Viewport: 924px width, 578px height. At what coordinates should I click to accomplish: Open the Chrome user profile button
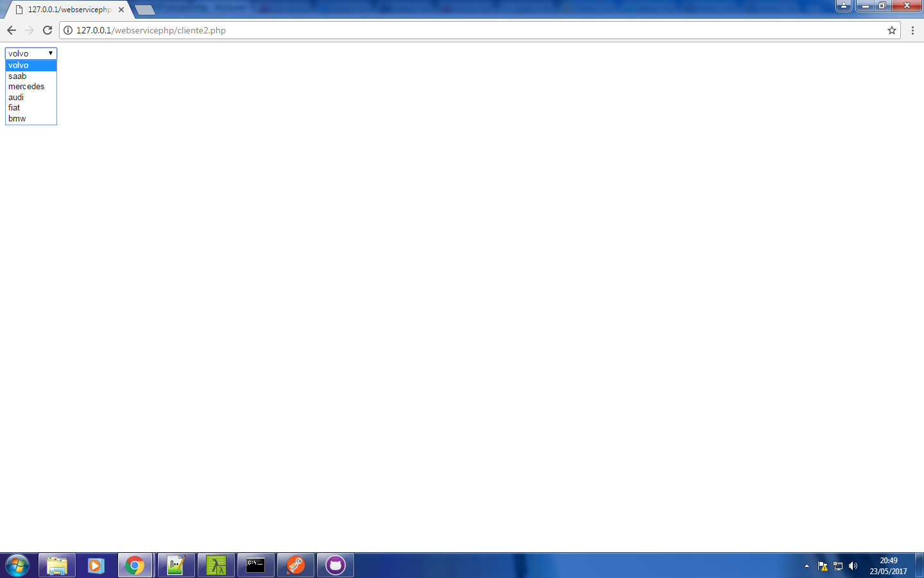[x=844, y=6]
